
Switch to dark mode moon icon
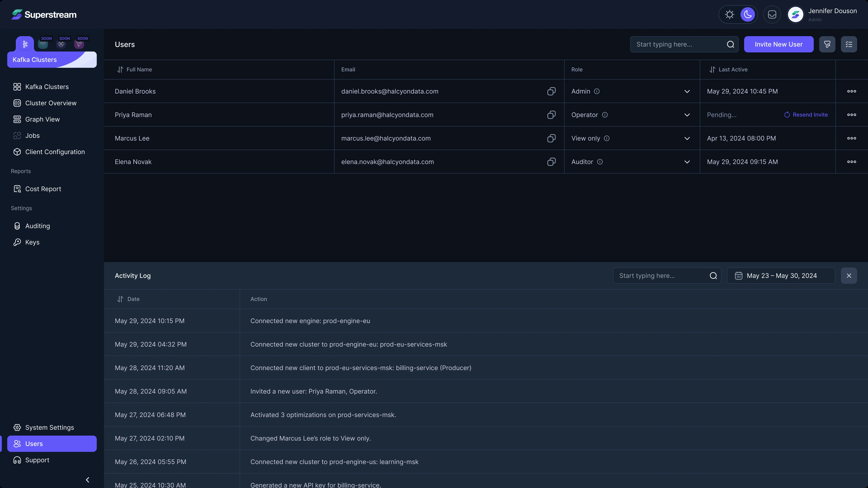point(748,14)
